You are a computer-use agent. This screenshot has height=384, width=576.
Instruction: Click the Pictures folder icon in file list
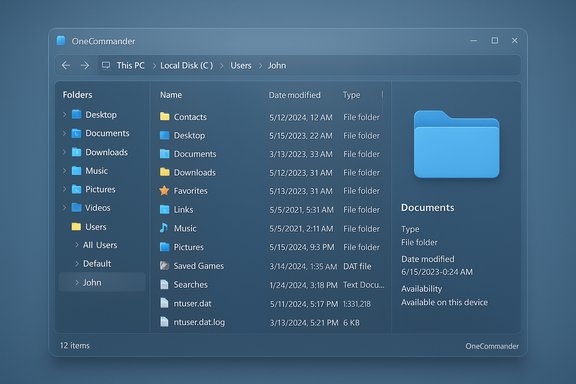pos(165,247)
